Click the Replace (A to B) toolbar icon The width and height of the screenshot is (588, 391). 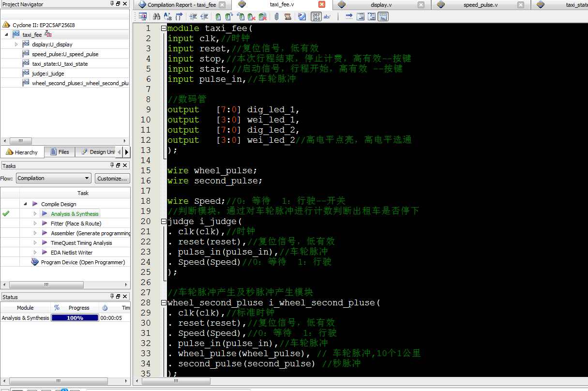167,16
